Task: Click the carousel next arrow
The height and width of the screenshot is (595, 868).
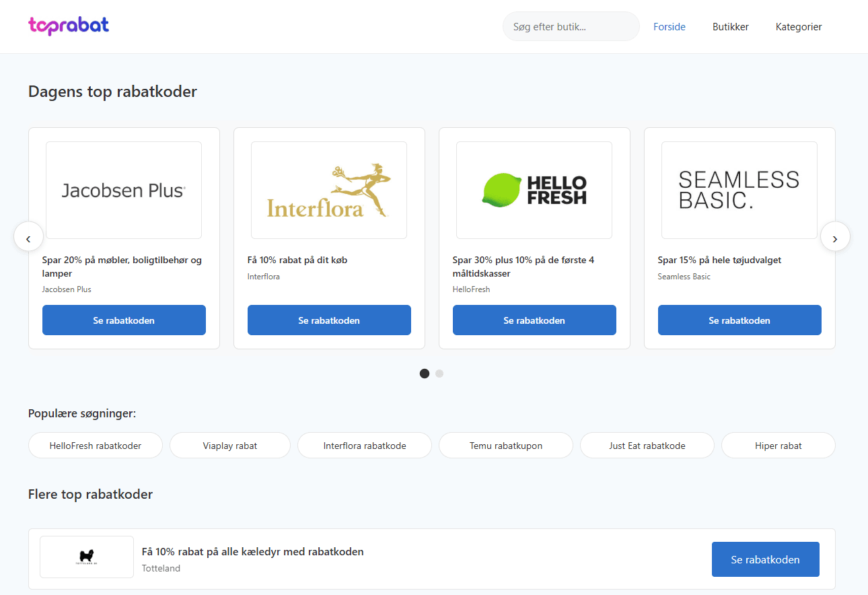Action: [x=835, y=237]
